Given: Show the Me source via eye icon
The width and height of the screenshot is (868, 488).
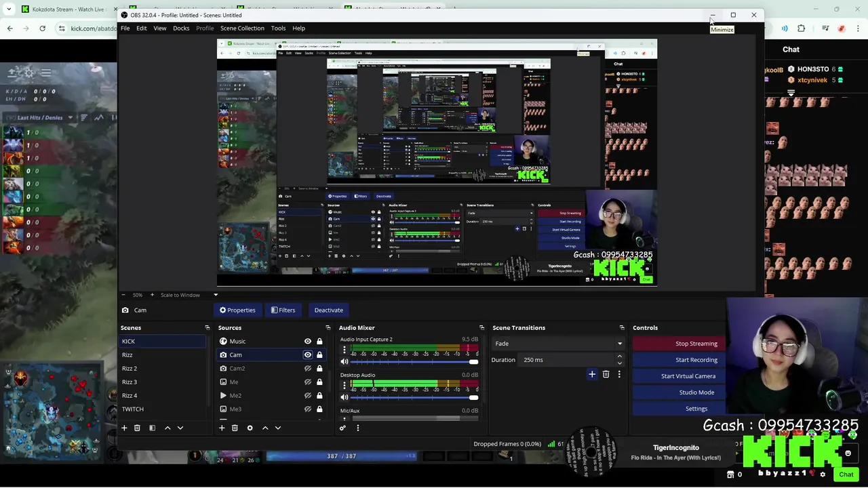Looking at the screenshot, I should [x=308, y=382].
